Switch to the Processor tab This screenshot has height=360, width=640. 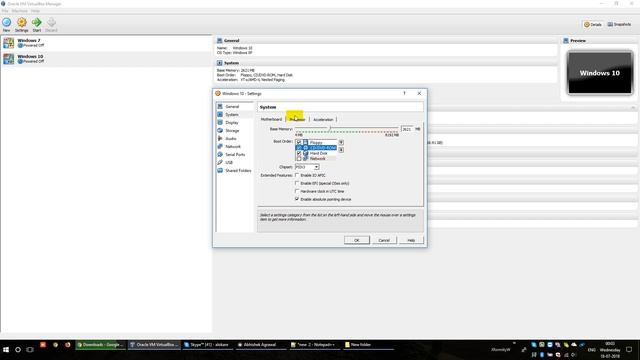pyautogui.click(x=297, y=120)
